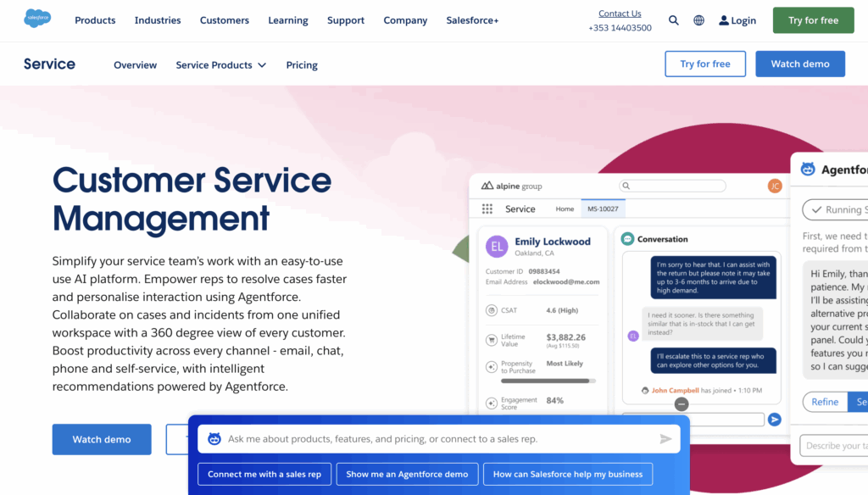This screenshot has width=868, height=495.
Task: Click the I'll escalate this message bubble
Action: [x=713, y=360]
